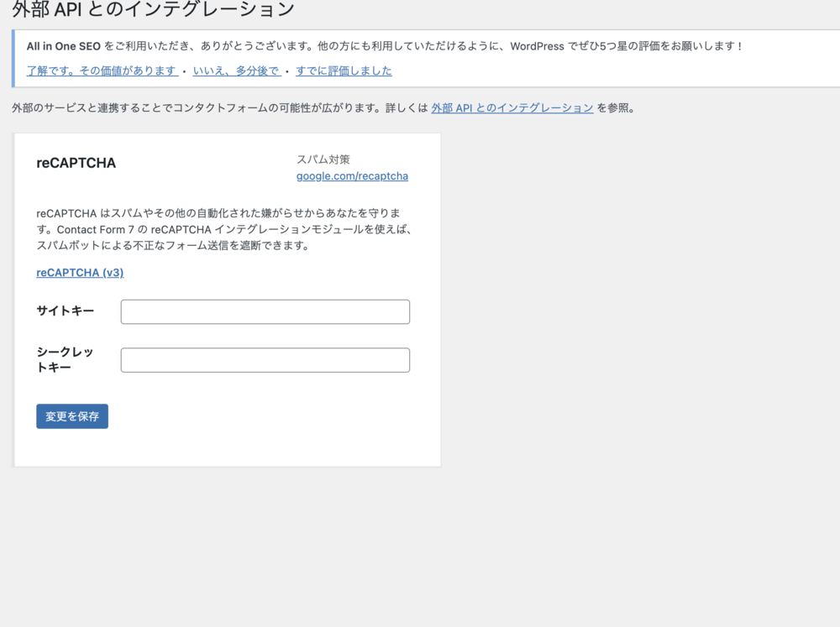Select すでに評価しました link
Image resolution: width=840 pixels, height=627 pixels.
pos(344,71)
